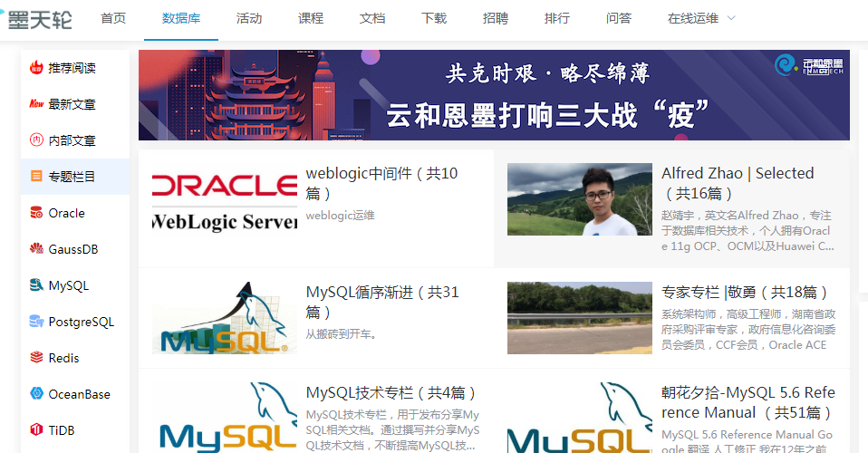Click MySQL技术专栏 description paragraph
Viewport: 868px width, 453px height.
392,430
